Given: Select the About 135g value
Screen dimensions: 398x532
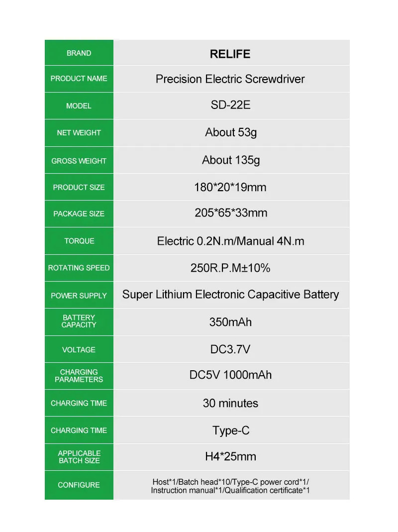Looking at the screenshot, I should pos(230,160).
